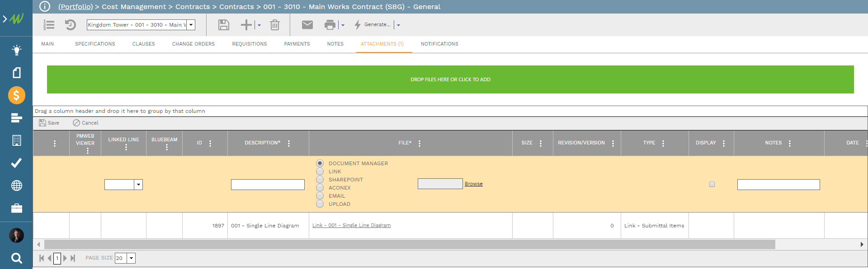
Task: Select the Aconex radio option
Action: (320, 188)
